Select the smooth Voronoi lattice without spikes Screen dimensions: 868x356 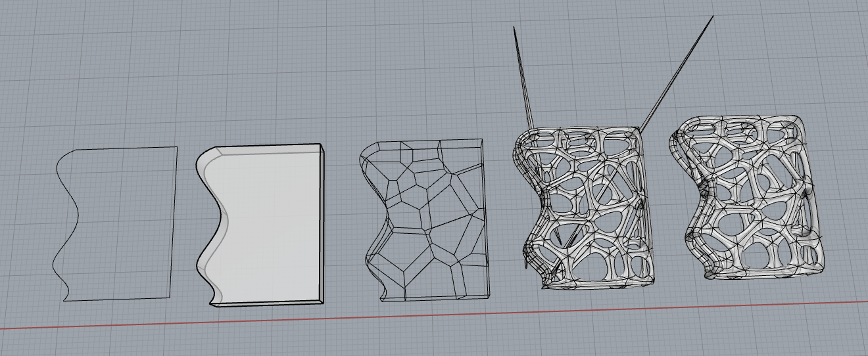748,198
